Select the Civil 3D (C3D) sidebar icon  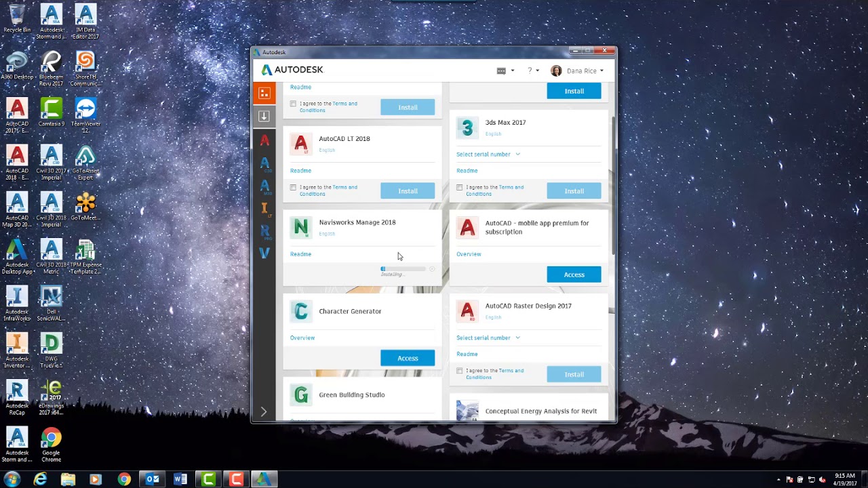[264, 163]
